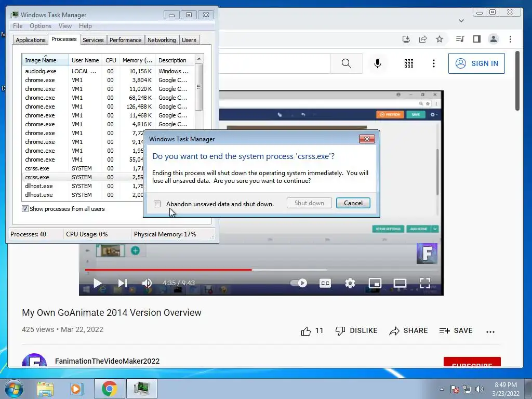
Task: Check Abandon unsaved data and shut down
Action: pyautogui.click(x=157, y=204)
